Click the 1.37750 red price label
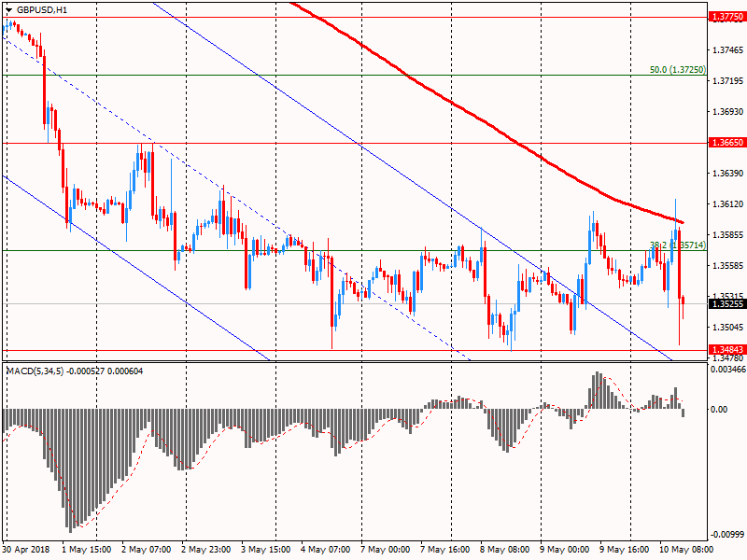 tap(727, 17)
